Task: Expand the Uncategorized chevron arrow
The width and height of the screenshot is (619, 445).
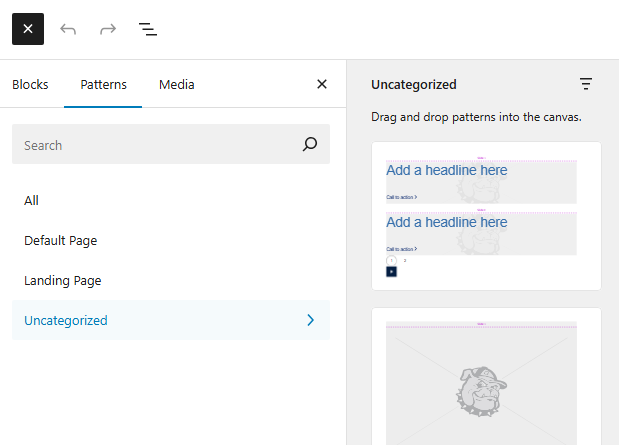Action: (x=311, y=320)
